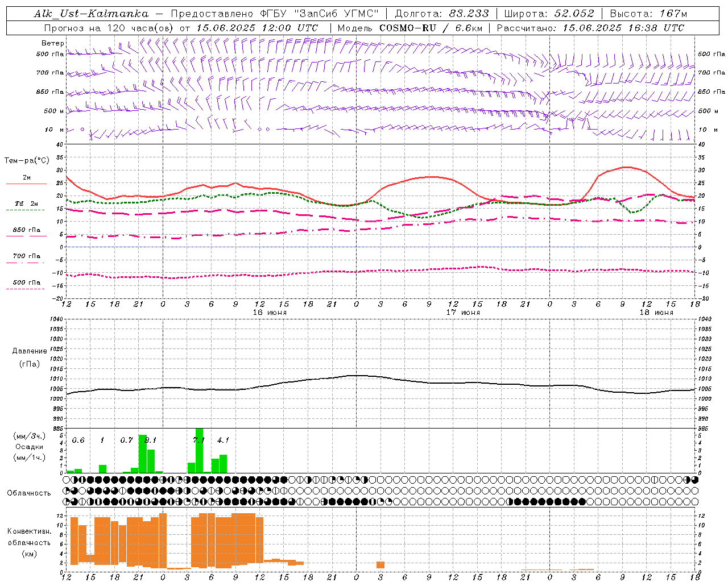
Task: Select the Высота: 167м field
Action: click(x=648, y=14)
